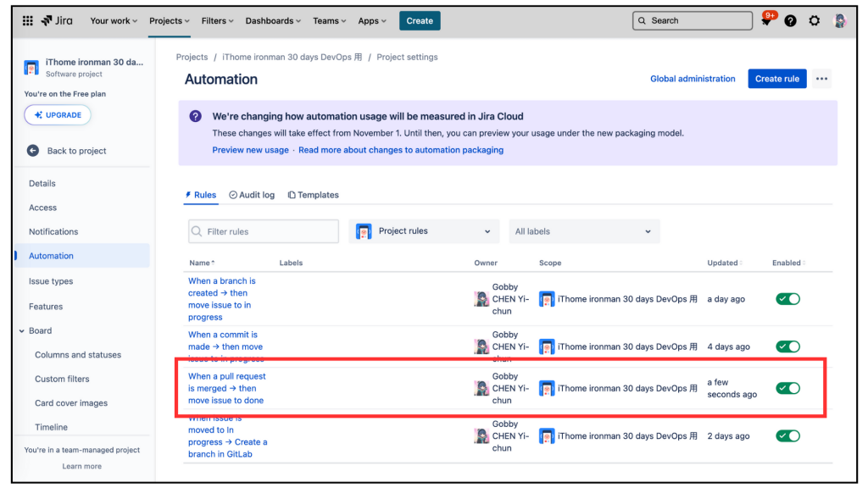Open the Dashboards dropdown
Screen dimensions: 868x488
click(273, 21)
